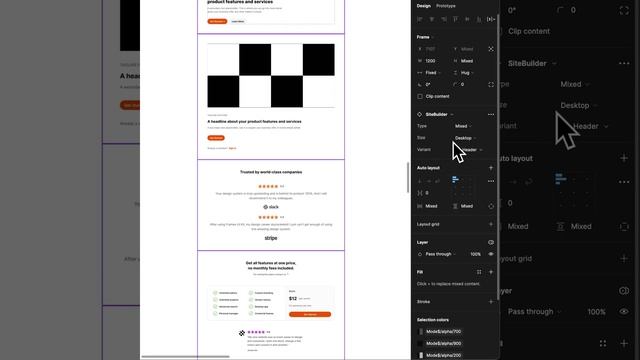
Task: Click Learn More button in hero
Action: pos(238,21)
